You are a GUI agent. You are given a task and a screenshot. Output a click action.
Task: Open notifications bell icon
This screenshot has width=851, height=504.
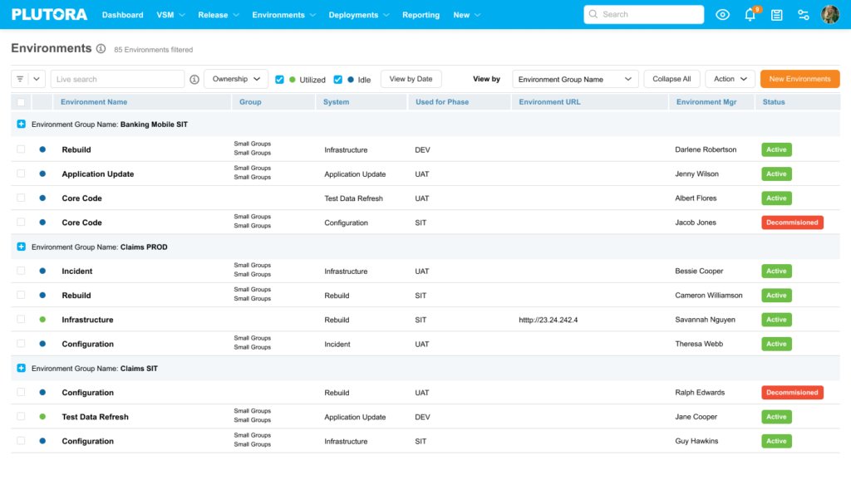click(x=750, y=15)
